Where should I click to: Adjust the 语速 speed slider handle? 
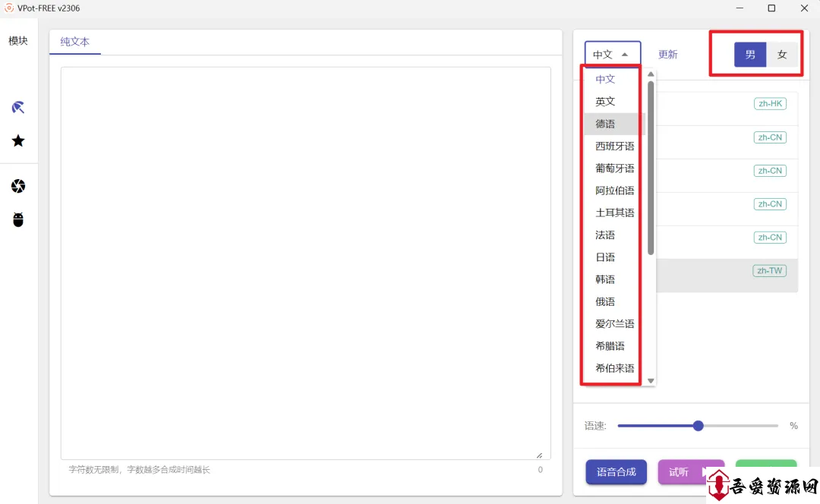[x=699, y=426]
